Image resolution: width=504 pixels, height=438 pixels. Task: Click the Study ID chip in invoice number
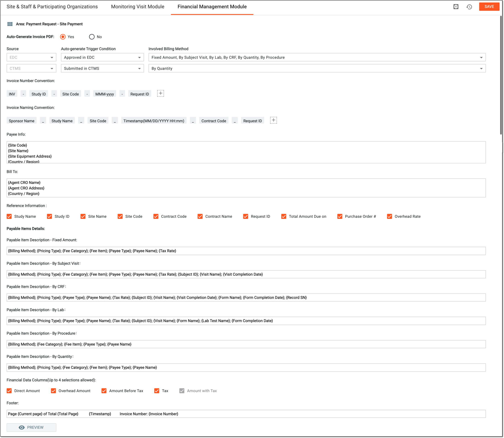coord(39,94)
